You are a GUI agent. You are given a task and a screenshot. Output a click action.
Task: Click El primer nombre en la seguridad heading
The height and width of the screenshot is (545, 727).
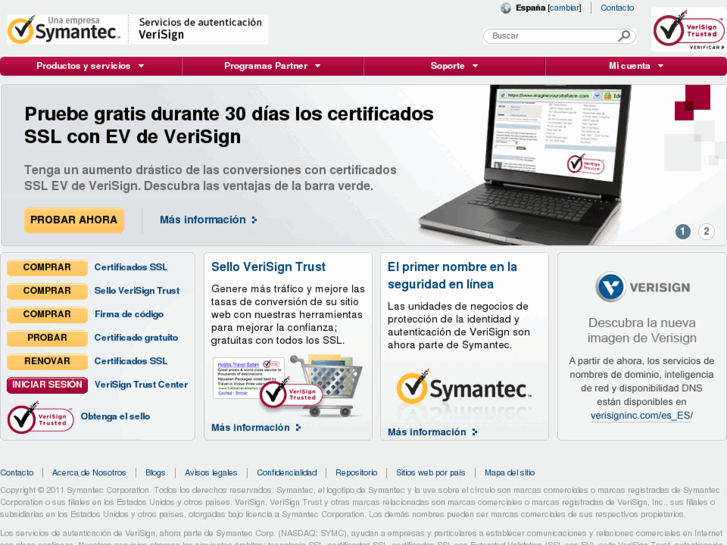coord(453,276)
